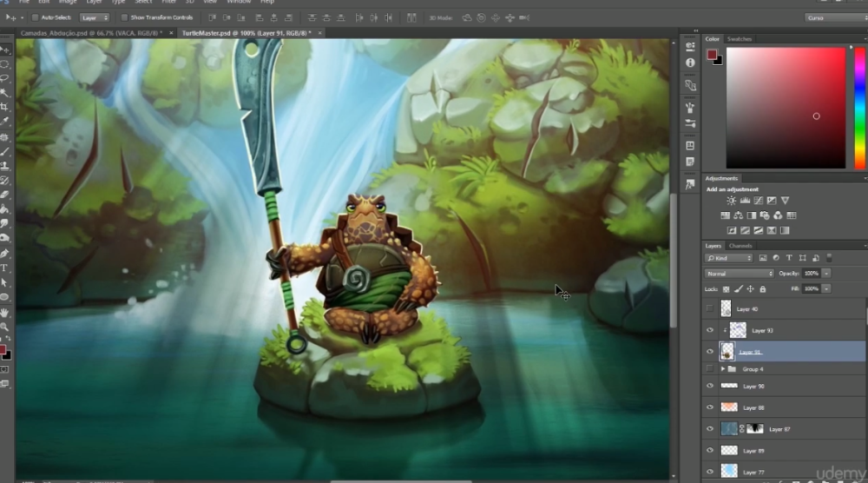Open the Auto-Select Layer dropdown
The height and width of the screenshot is (483, 868).
[x=95, y=17]
